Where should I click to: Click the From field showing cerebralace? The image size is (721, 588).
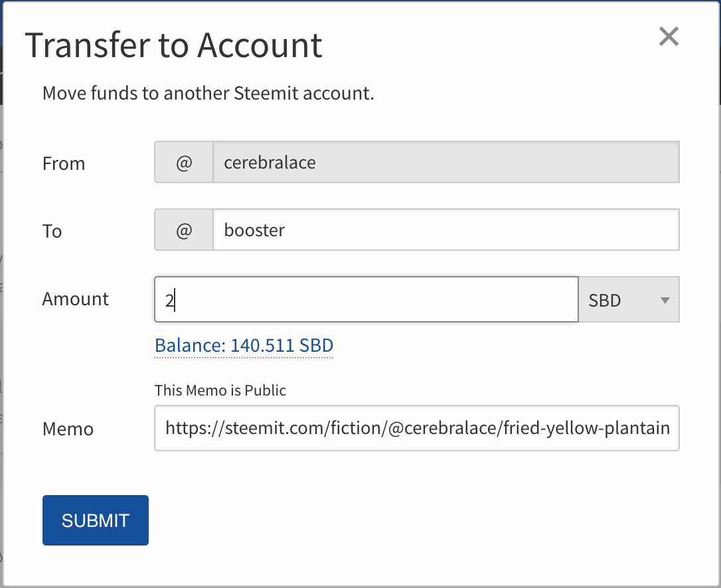[446, 162]
